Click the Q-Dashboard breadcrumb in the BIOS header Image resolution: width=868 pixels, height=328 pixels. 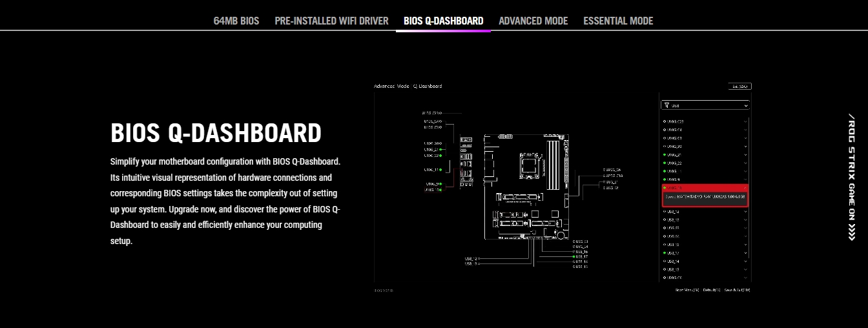[428, 86]
